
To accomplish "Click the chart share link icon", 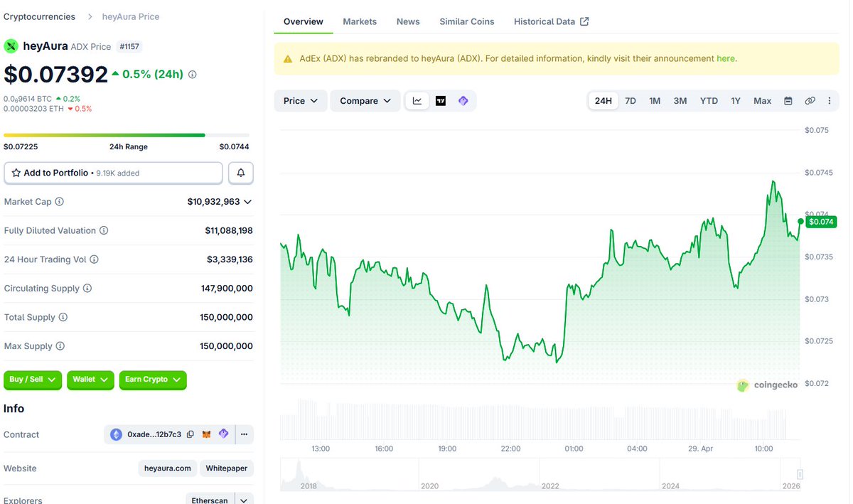I will [x=810, y=101].
